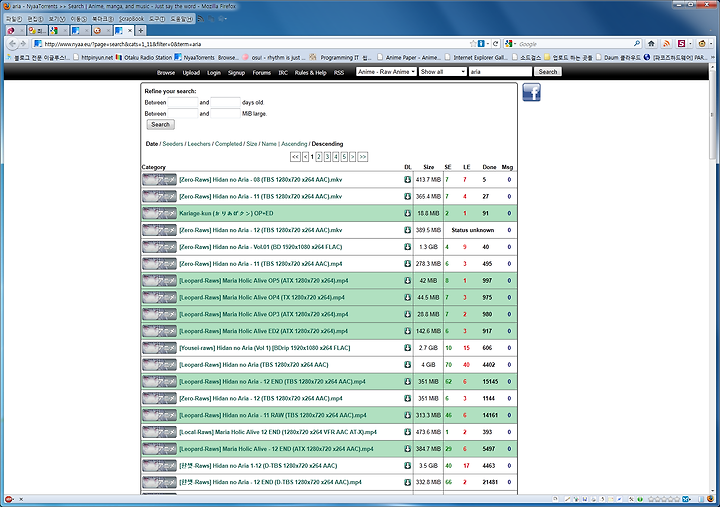Open the ScrapBook menu
The width and height of the screenshot is (720, 507).
[132, 19]
